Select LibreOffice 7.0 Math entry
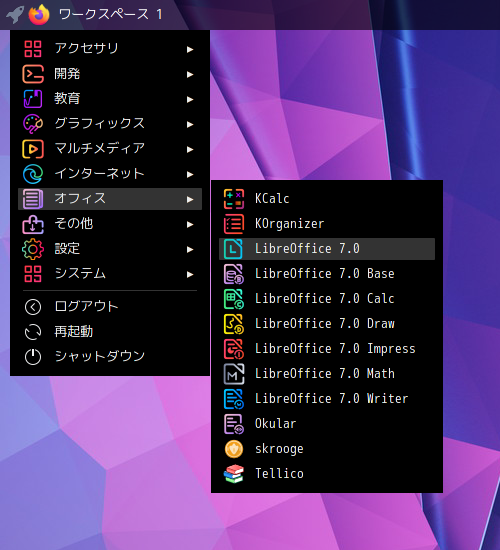Screen dimensions: 500x550 click(x=327, y=374)
